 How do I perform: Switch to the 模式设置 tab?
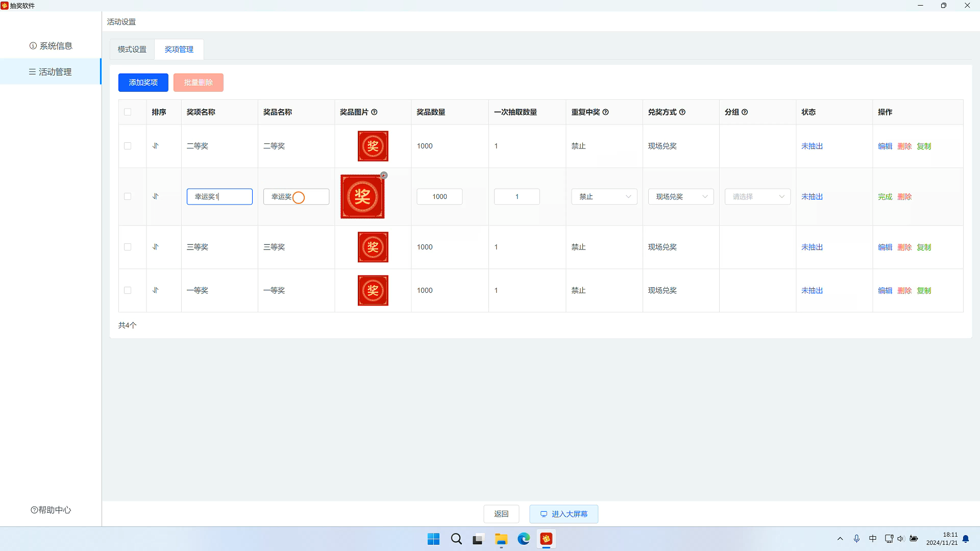pos(132,49)
